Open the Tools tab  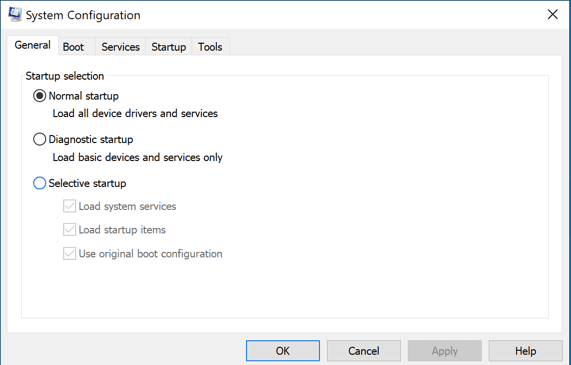(x=210, y=47)
